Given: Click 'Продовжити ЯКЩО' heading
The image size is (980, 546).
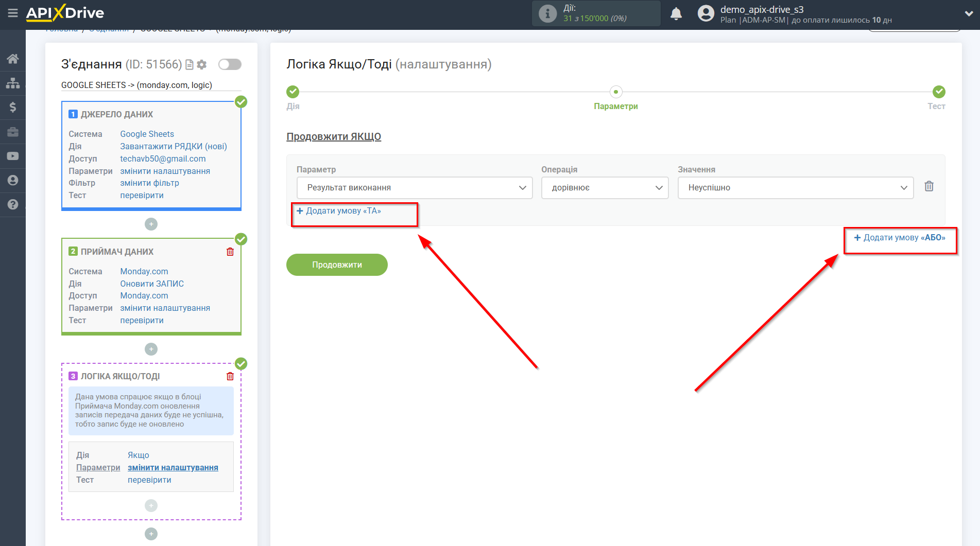Looking at the screenshot, I should [x=334, y=136].
